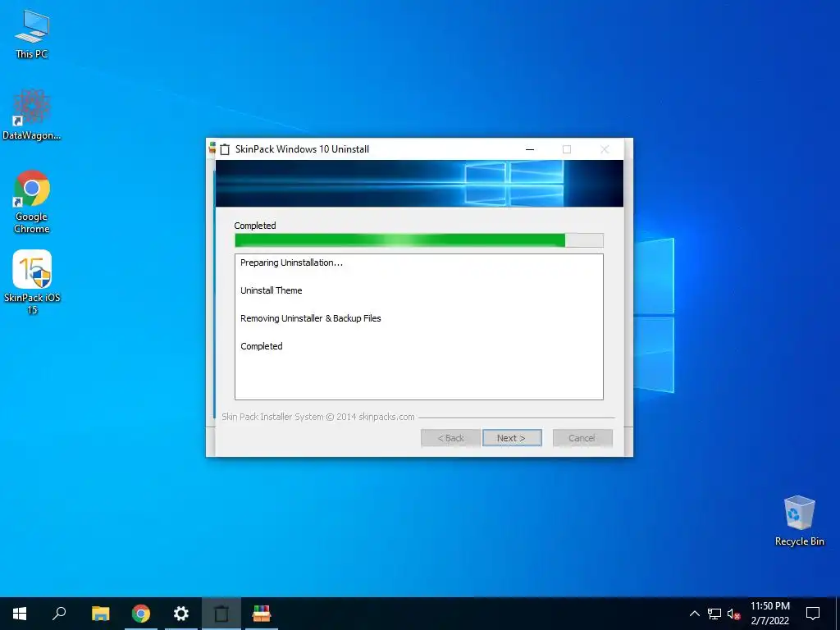The width and height of the screenshot is (840, 630).
Task: Select the Recycle Bin desktop icon
Action: [799, 521]
